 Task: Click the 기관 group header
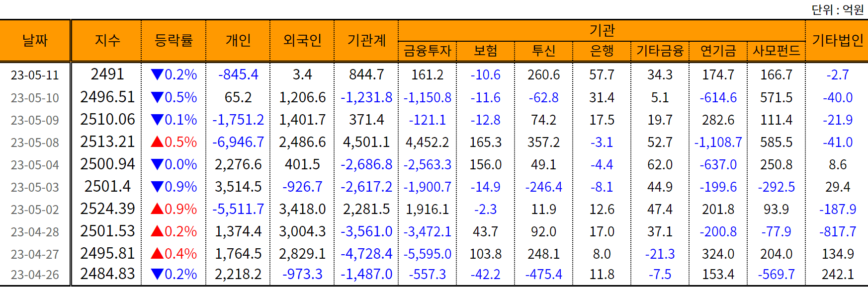coord(602,30)
